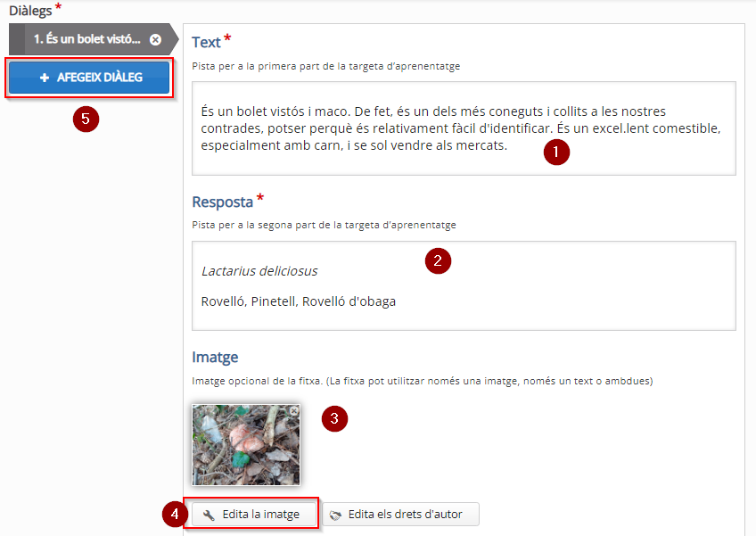
Task: Click the red numbered marker 3
Action: (334, 418)
